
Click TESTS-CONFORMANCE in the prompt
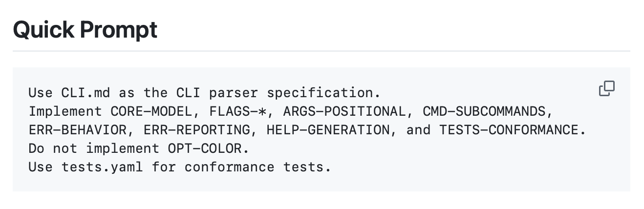point(512,130)
